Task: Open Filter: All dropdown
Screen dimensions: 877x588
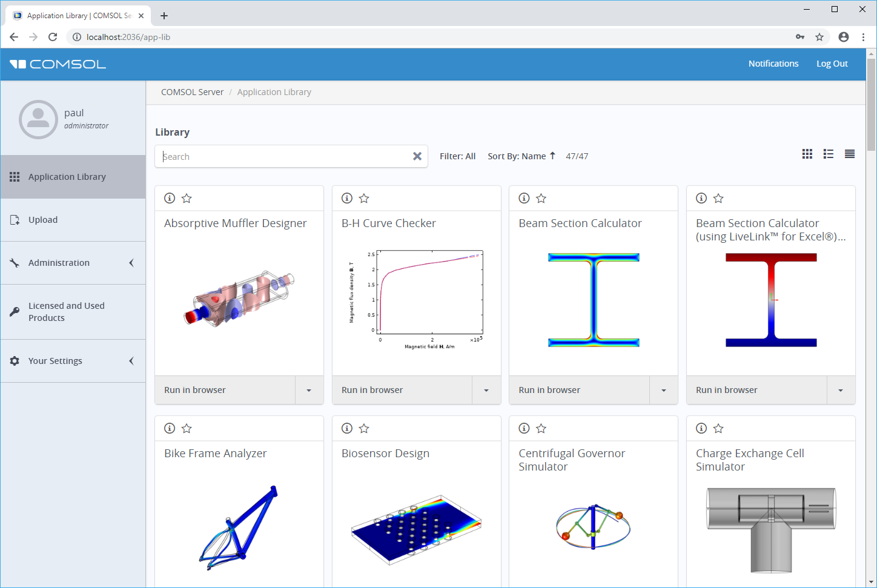Action: pyautogui.click(x=457, y=156)
